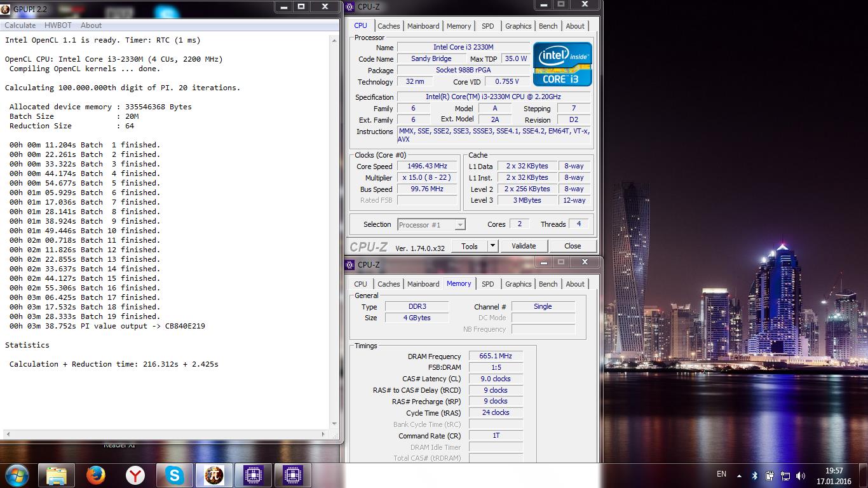The width and height of the screenshot is (868, 488).
Task: Click the Intel Core i3 2330M name field
Action: coord(463,47)
